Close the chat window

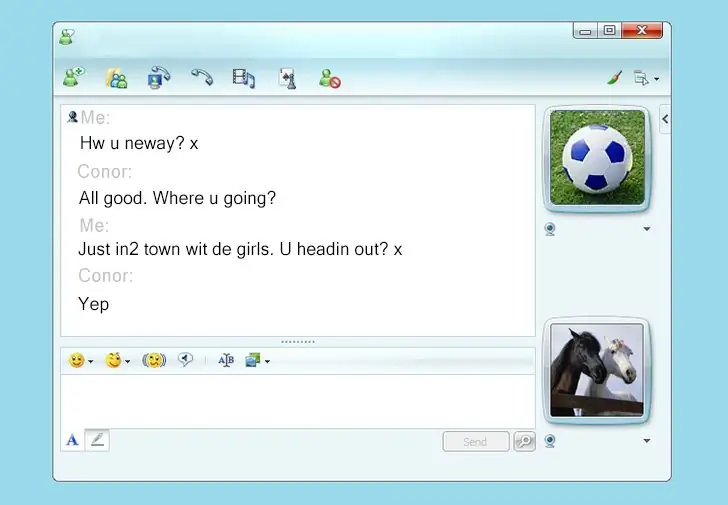[642, 31]
